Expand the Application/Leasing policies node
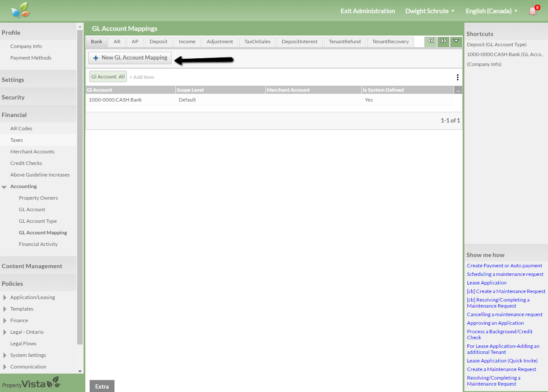Viewport: 548px width, 392px height. (x=5, y=297)
